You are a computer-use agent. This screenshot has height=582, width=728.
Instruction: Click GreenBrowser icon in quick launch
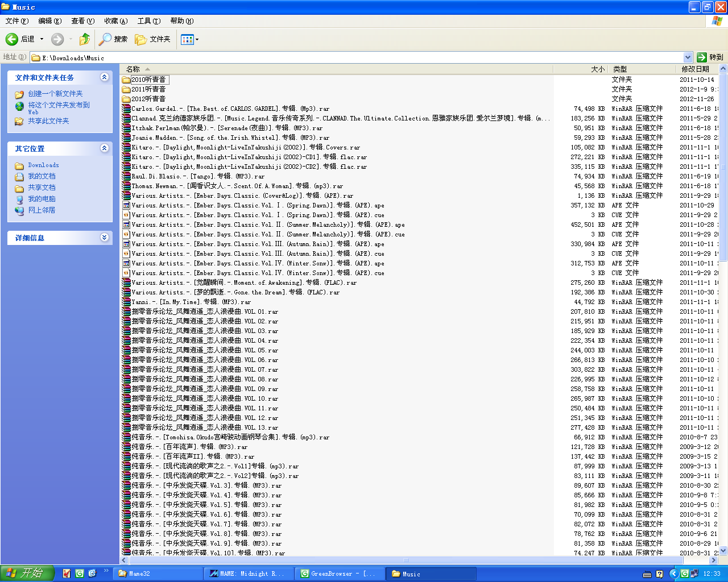(x=80, y=573)
